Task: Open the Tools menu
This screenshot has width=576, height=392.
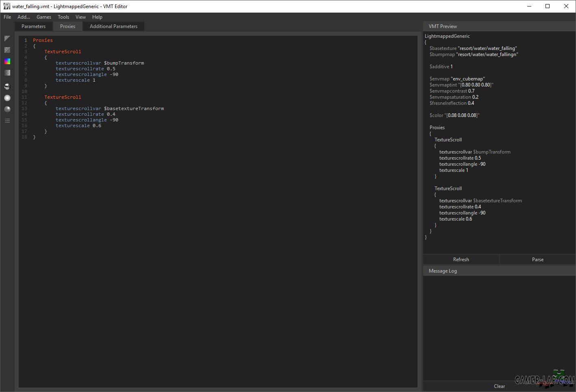Action: pyautogui.click(x=63, y=17)
